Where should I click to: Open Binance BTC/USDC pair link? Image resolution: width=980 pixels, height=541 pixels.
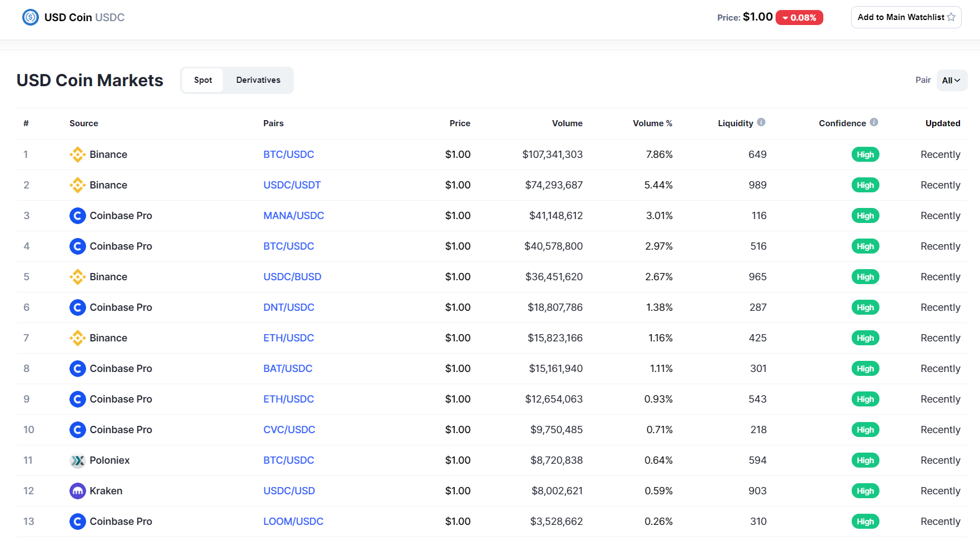288,155
